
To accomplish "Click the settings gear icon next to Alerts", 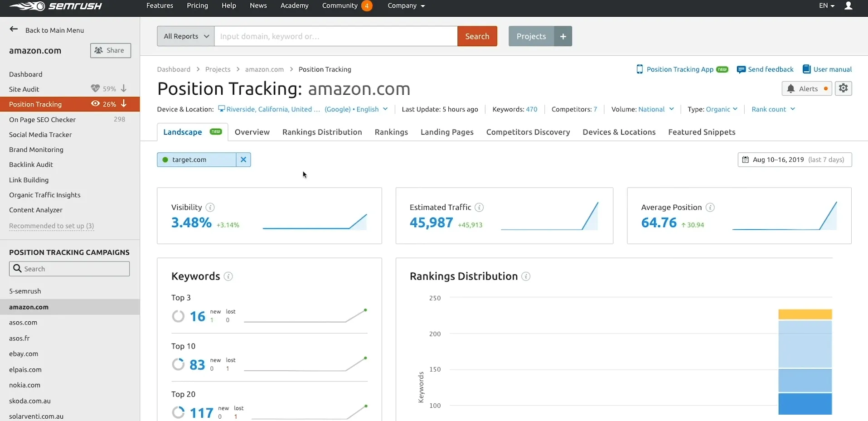I will pos(843,88).
